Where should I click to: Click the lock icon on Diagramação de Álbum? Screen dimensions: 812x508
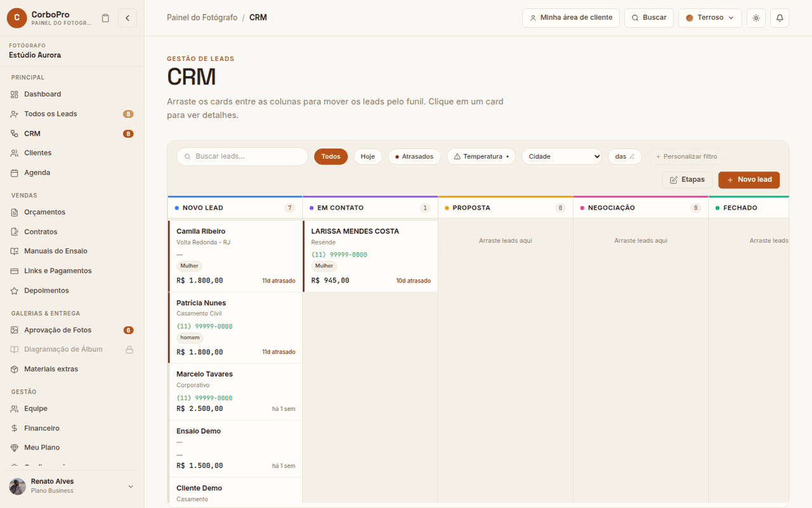[x=129, y=349]
